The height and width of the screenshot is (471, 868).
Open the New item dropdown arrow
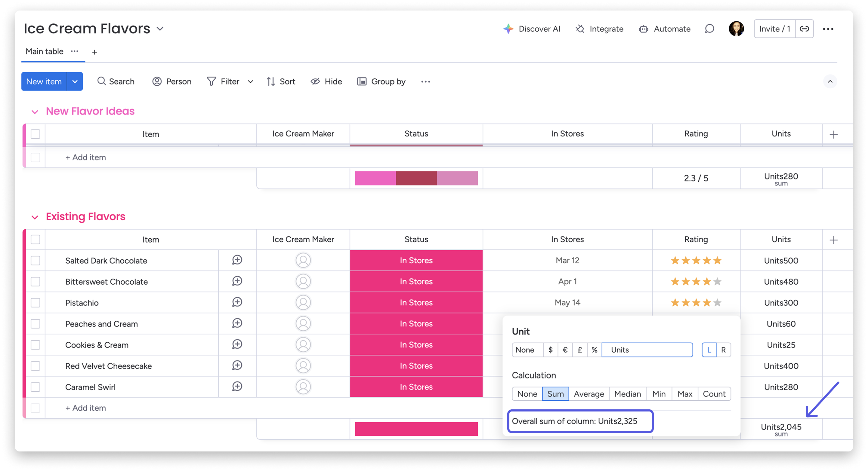coord(75,81)
